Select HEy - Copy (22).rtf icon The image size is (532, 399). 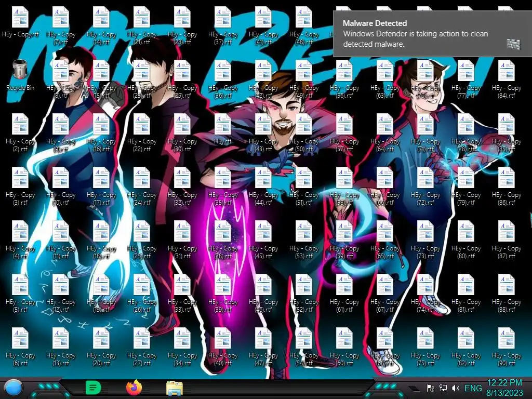[x=142, y=124]
